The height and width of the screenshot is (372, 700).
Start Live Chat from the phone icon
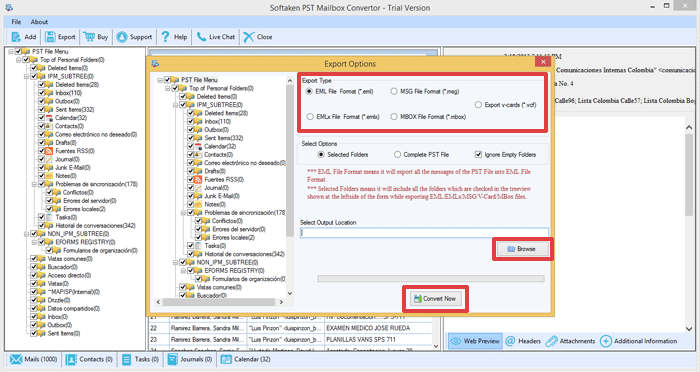202,37
